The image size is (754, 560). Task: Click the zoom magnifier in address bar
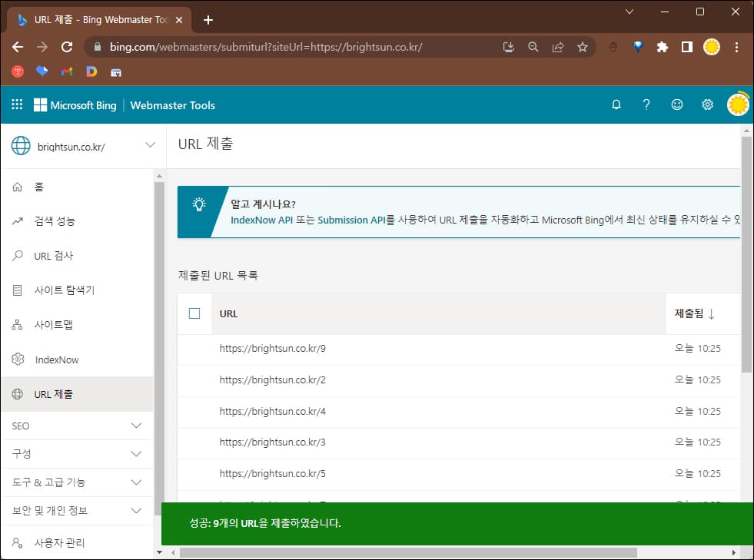coord(533,47)
